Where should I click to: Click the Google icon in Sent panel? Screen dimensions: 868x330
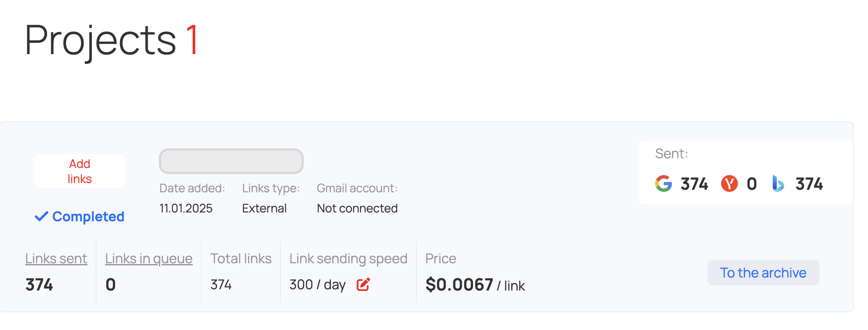click(x=663, y=184)
